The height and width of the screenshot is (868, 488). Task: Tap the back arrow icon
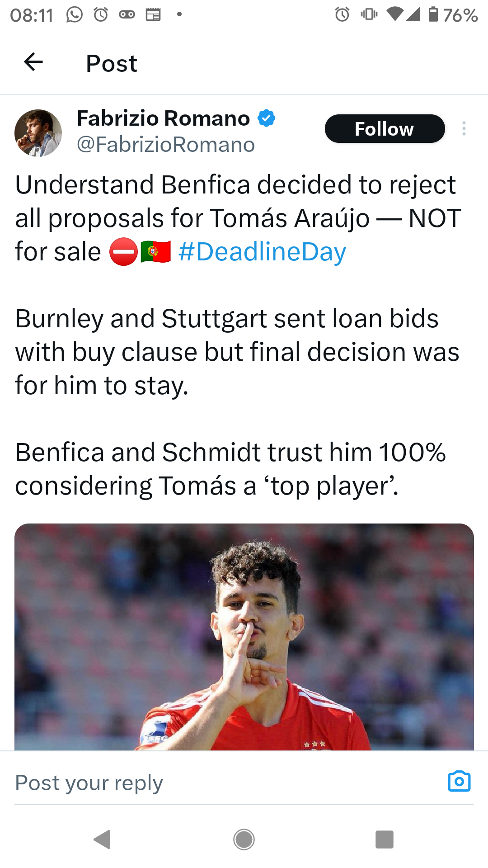click(33, 62)
